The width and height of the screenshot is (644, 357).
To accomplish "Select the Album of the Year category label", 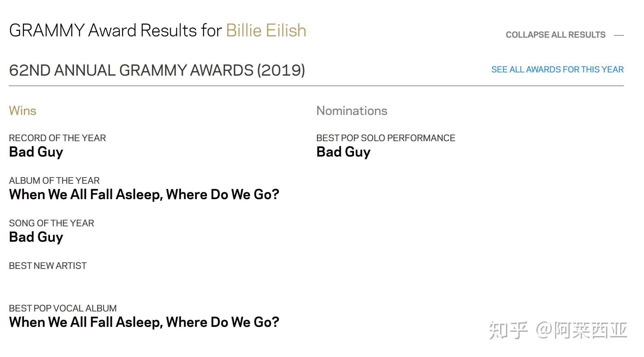I will [54, 180].
